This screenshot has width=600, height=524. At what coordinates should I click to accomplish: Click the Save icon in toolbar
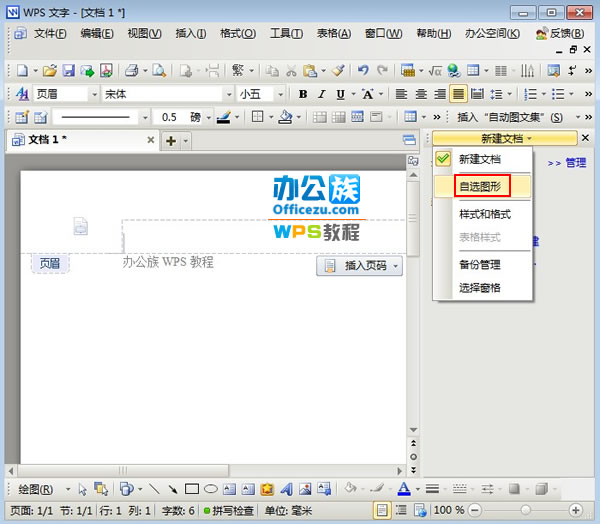(x=69, y=71)
